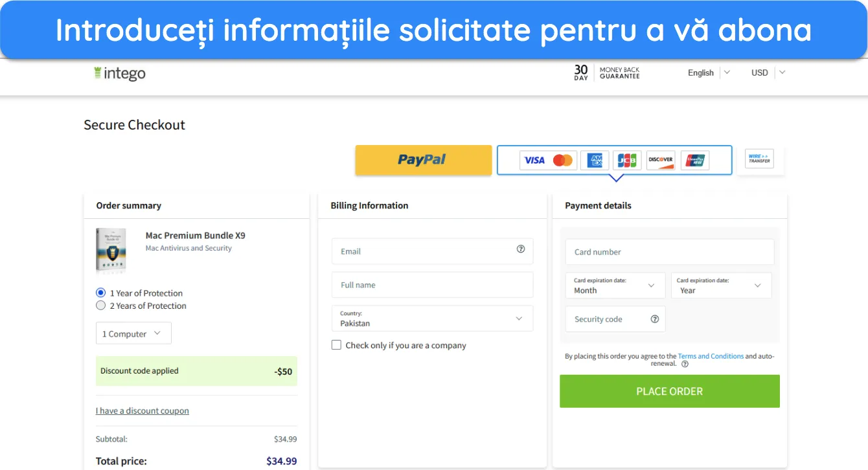Expand the expiration Month dropdown

(x=615, y=285)
